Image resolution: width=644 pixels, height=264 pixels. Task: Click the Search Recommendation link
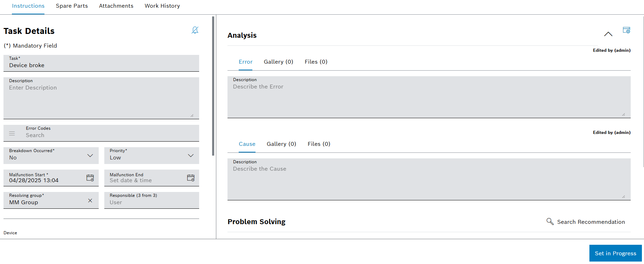591,222
